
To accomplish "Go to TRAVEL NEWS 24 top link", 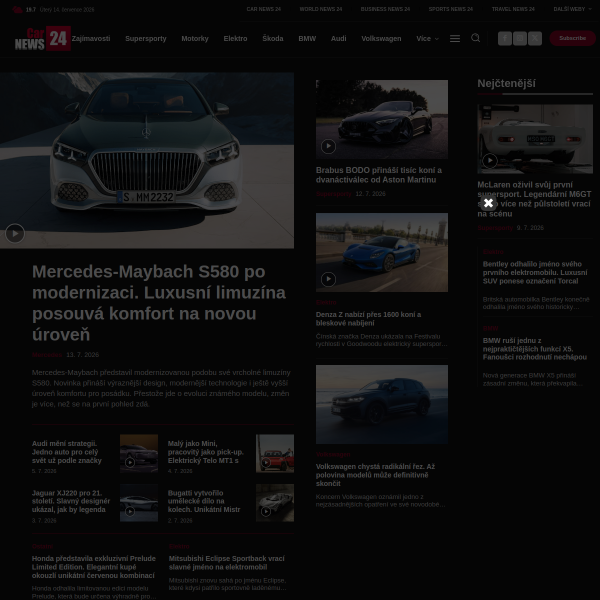I will tap(513, 9).
